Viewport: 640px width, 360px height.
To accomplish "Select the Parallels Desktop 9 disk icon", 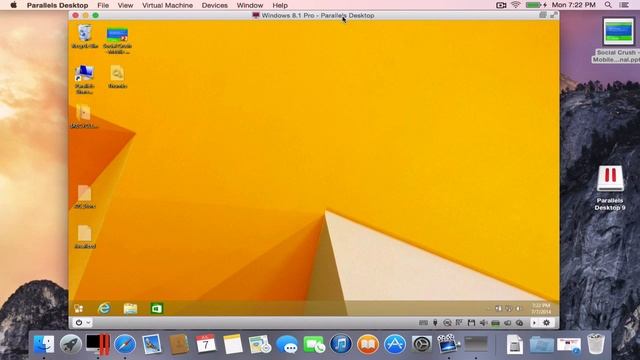I will 610,188.
